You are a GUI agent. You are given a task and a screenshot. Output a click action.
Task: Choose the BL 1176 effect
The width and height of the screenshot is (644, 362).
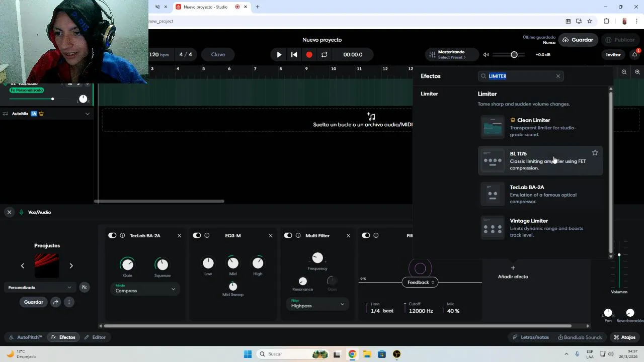(x=540, y=160)
